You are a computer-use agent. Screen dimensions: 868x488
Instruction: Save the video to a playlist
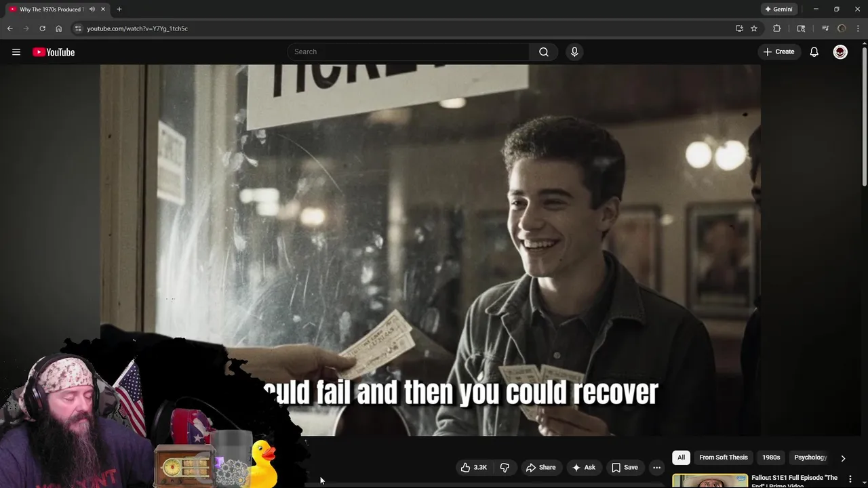[x=625, y=468]
